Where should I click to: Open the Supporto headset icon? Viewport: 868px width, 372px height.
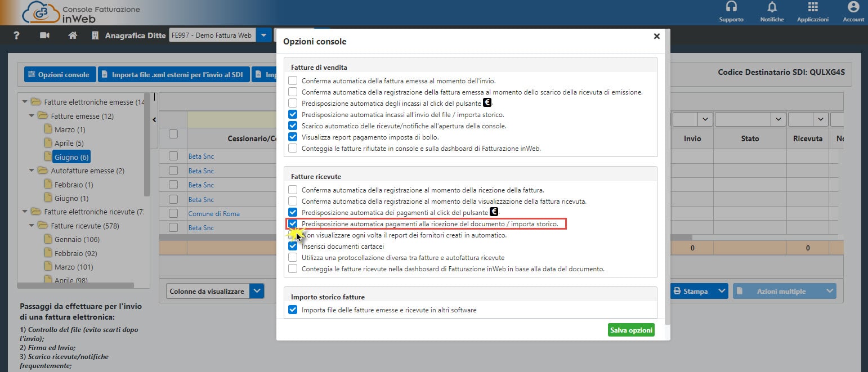(731, 8)
